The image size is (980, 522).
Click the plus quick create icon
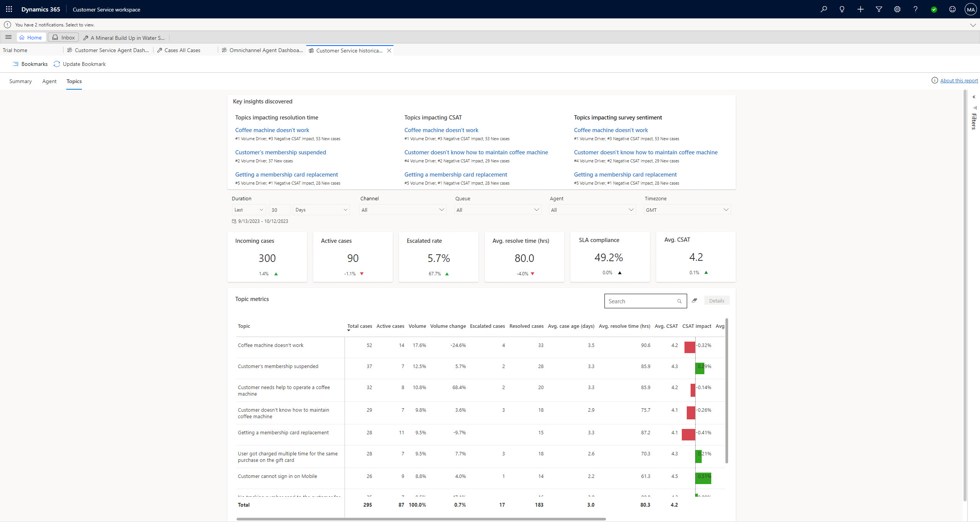coord(860,9)
